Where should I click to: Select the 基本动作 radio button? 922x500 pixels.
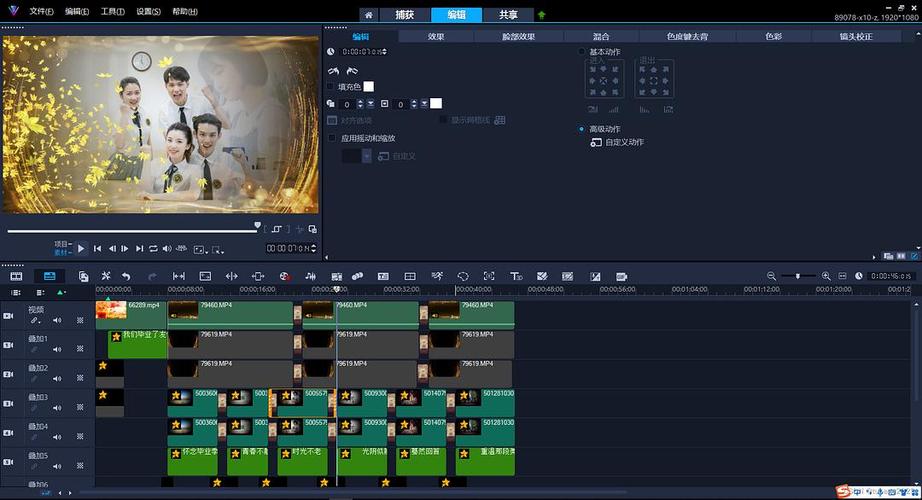582,51
